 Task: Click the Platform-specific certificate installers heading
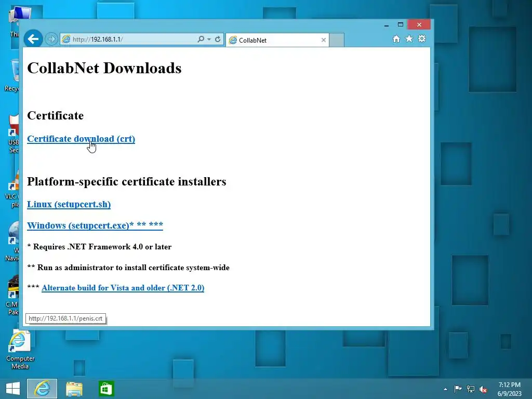click(127, 181)
